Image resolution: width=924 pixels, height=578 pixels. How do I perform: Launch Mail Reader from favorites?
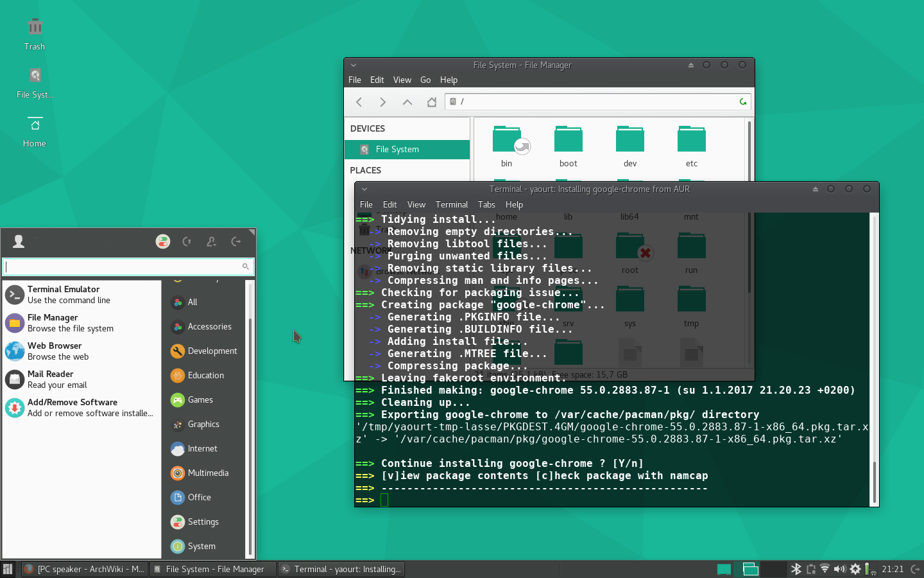tap(82, 380)
